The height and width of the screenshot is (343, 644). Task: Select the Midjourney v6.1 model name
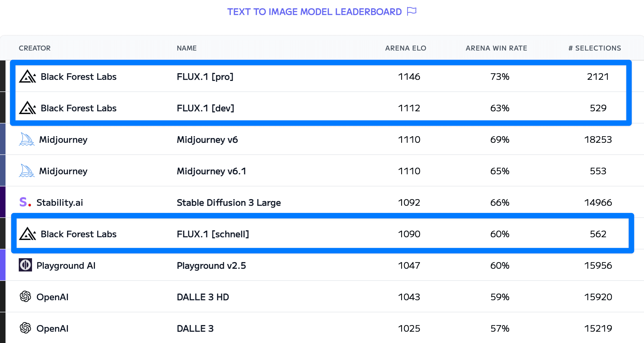(211, 171)
